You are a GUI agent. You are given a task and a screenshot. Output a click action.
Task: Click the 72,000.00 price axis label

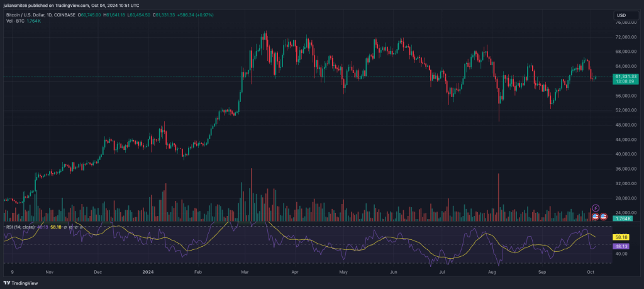pyautogui.click(x=627, y=37)
